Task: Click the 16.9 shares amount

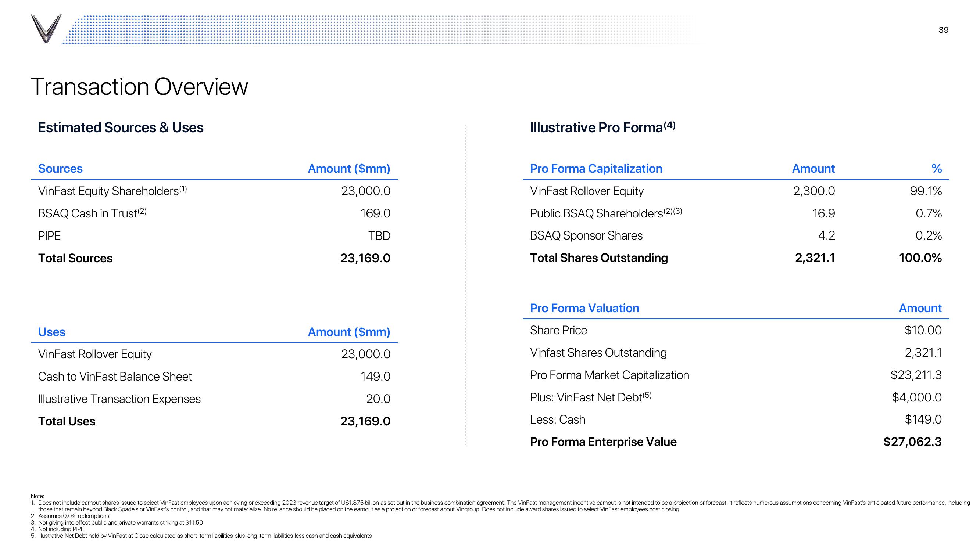Action: (x=824, y=213)
